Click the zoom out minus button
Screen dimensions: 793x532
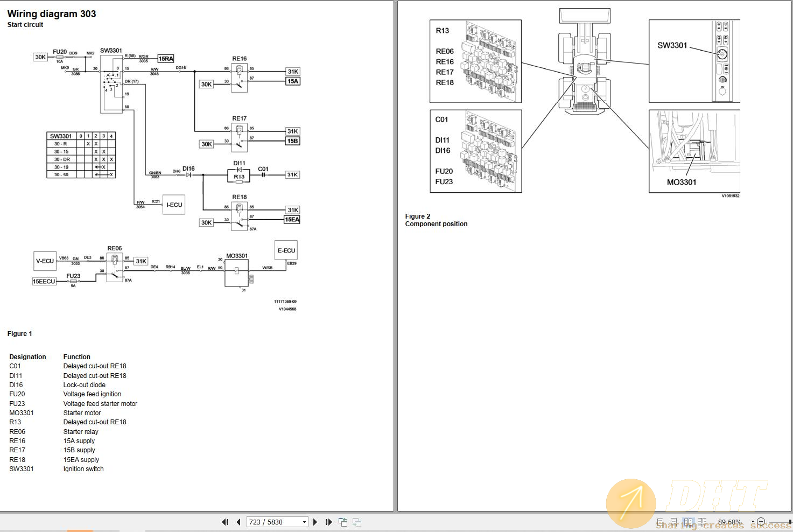761,522
